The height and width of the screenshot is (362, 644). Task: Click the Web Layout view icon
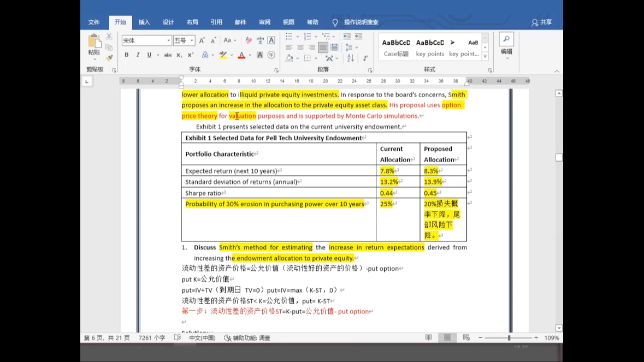click(x=466, y=338)
